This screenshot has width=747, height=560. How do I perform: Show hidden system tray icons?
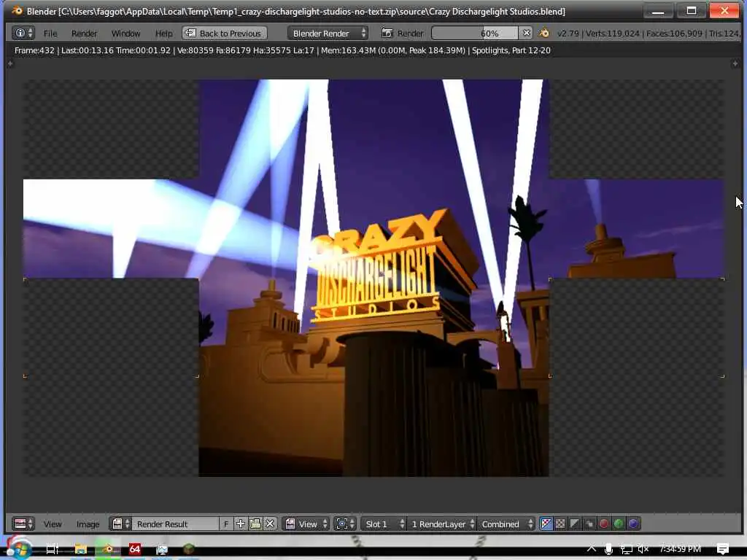click(591, 548)
